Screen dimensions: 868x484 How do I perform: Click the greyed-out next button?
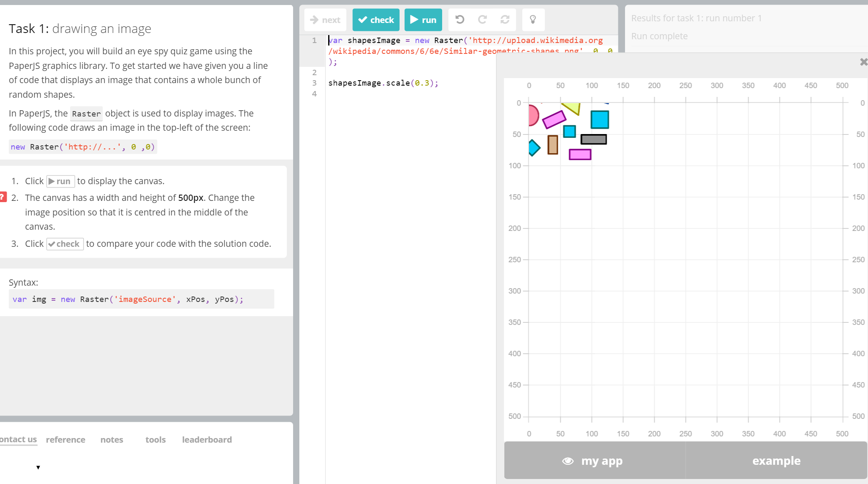pyautogui.click(x=325, y=20)
